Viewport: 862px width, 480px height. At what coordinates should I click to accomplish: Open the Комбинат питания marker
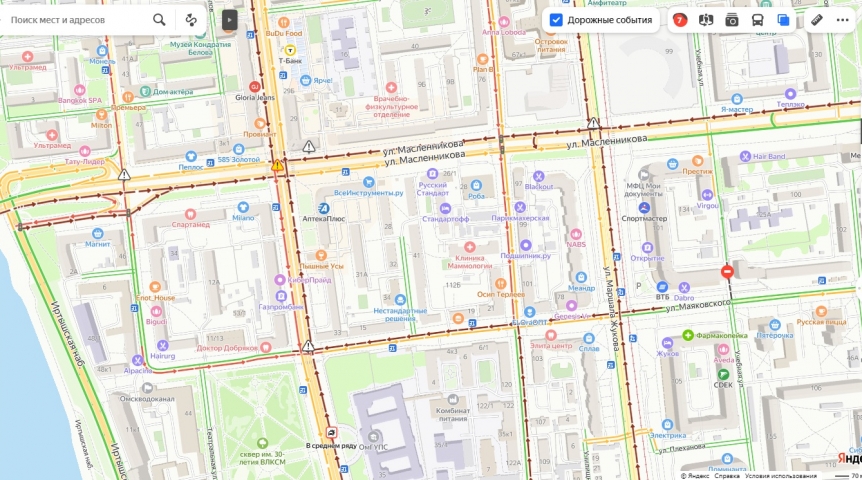[452, 400]
